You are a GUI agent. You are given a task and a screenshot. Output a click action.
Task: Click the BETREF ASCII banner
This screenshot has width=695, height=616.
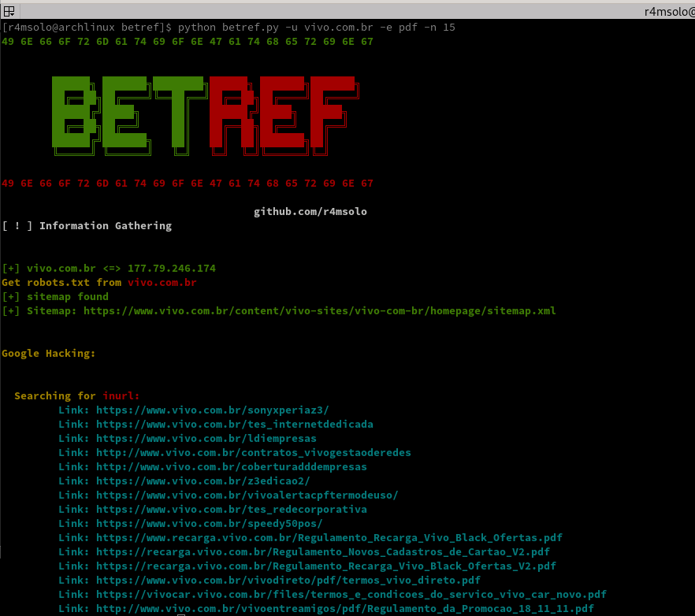(x=206, y=116)
